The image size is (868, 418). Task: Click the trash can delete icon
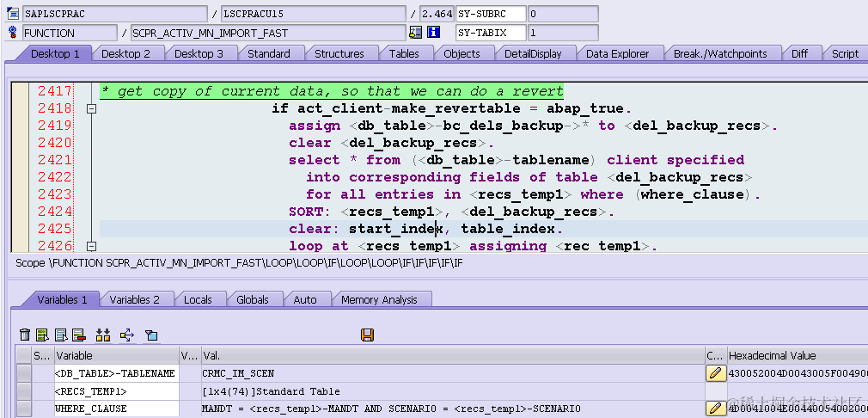(25, 335)
